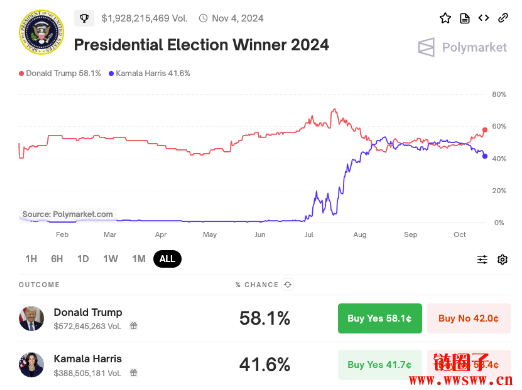
Task: Select the 1W time range
Action: point(110,259)
